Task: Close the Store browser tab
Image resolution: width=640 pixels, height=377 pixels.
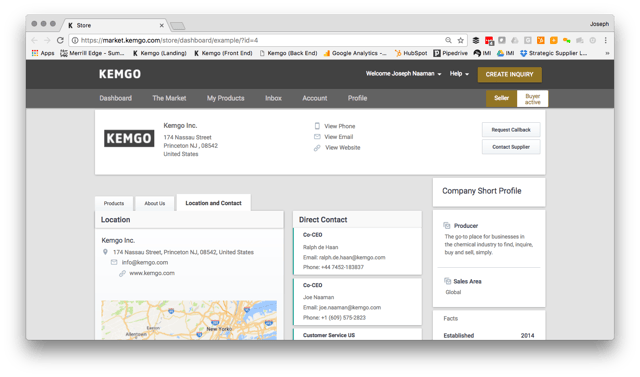Action: 162,25
